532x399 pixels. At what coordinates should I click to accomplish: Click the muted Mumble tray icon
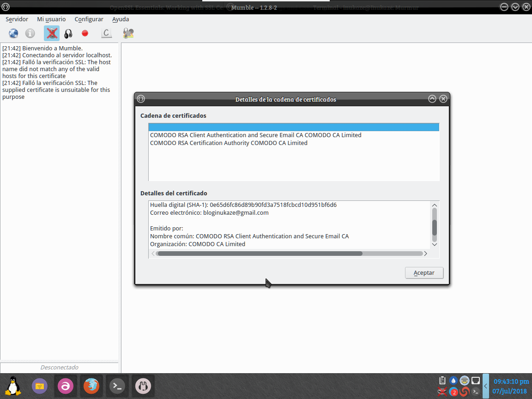(x=442, y=392)
